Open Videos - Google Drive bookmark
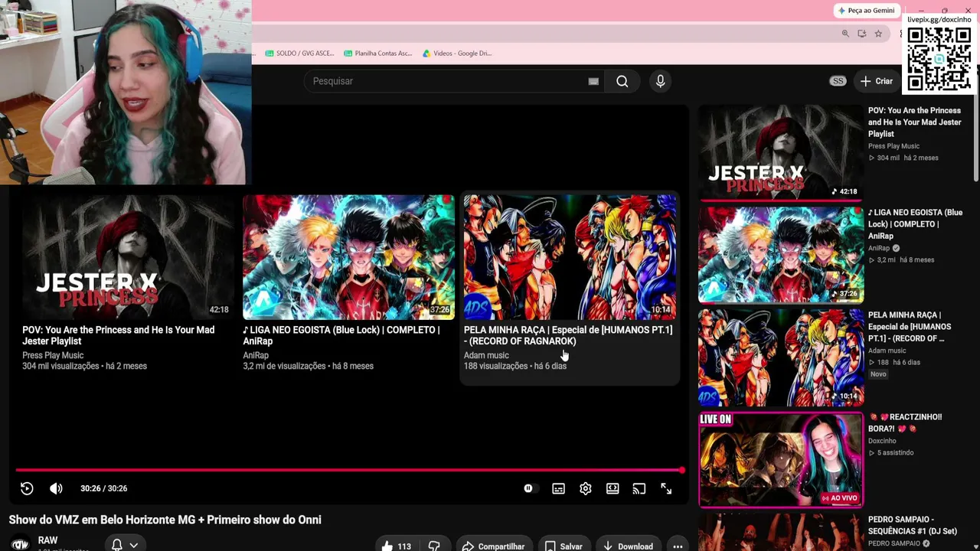The image size is (980, 551). 457,54
